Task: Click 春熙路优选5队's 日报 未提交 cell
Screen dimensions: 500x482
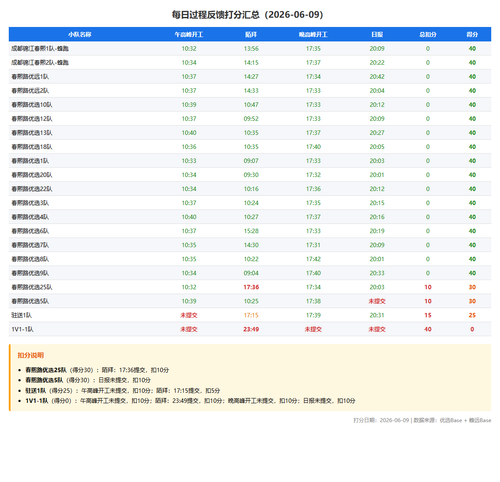Action: tap(377, 301)
